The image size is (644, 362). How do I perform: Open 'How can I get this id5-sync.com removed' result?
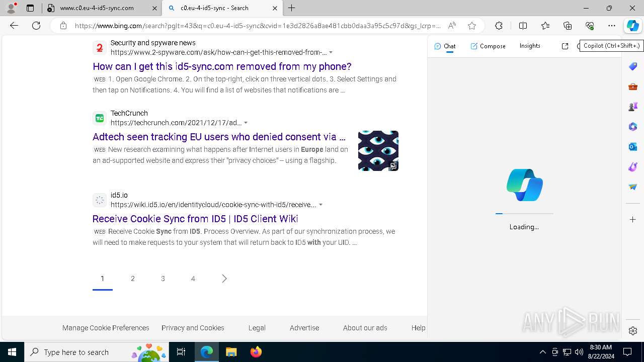tap(222, 66)
